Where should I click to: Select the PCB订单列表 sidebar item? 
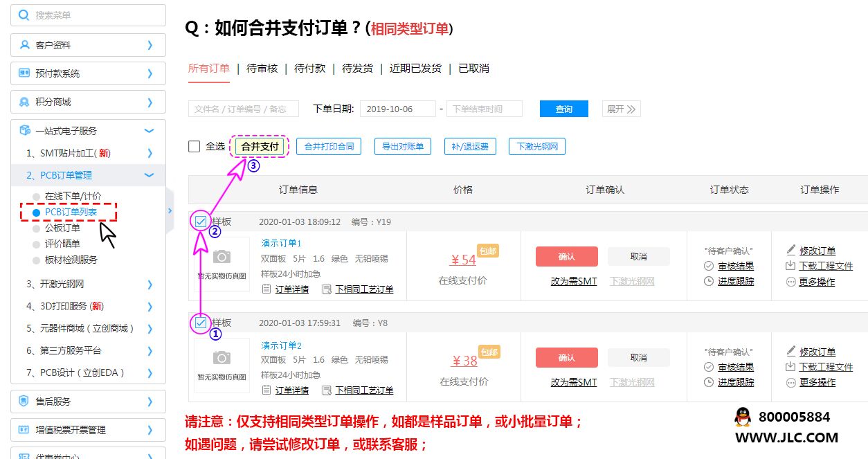pyautogui.click(x=71, y=212)
